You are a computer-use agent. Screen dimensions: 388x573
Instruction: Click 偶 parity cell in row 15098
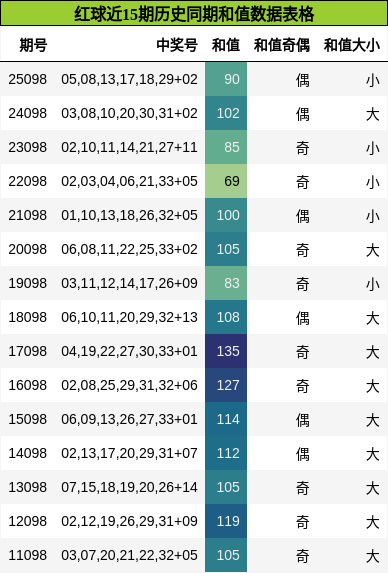(303, 420)
